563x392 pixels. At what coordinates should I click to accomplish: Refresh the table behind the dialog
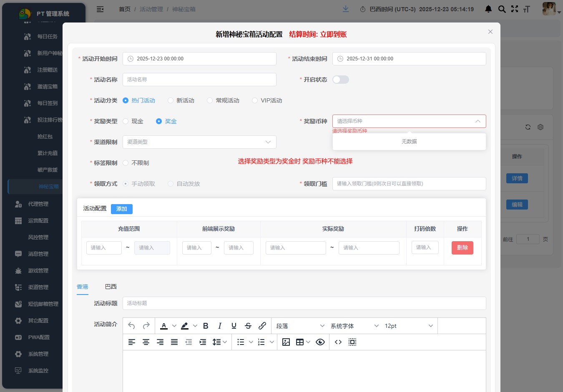[528, 127]
